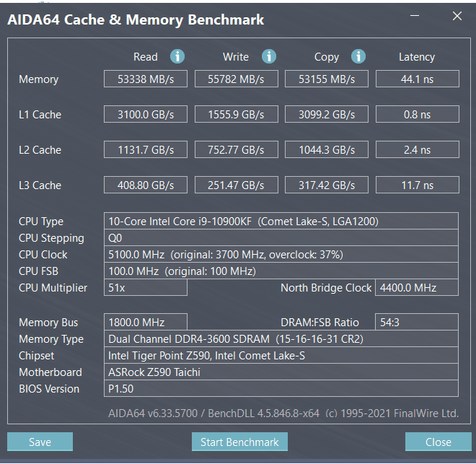Select the Memory Copy value field

(x=327, y=79)
